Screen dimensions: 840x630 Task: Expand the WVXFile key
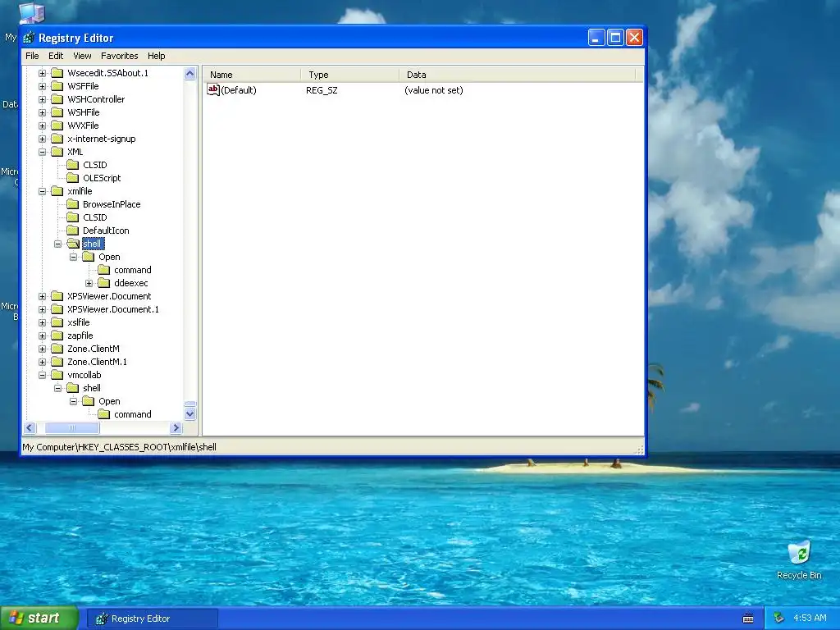pos(43,126)
